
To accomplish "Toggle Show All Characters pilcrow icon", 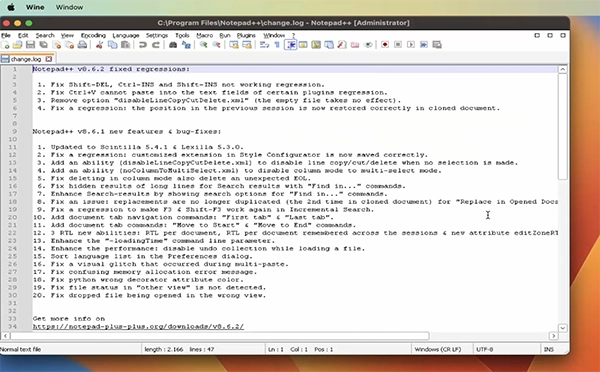I will click(277, 45).
